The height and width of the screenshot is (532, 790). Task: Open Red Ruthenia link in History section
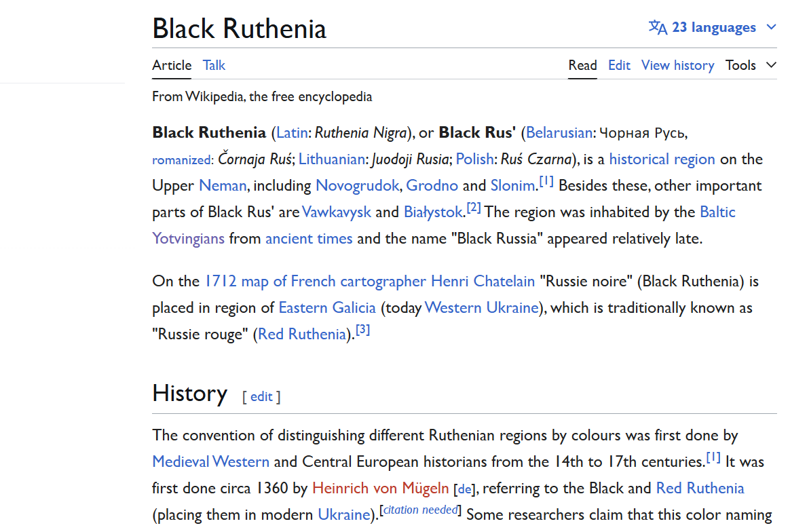pyautogui.click(x=700, y=489)
